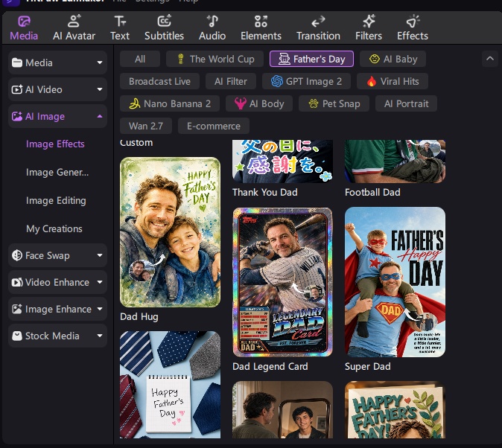Screen dimensions: 502x448
Task: Click the Image Enhance sidebar icon
Action: point(16,309)
